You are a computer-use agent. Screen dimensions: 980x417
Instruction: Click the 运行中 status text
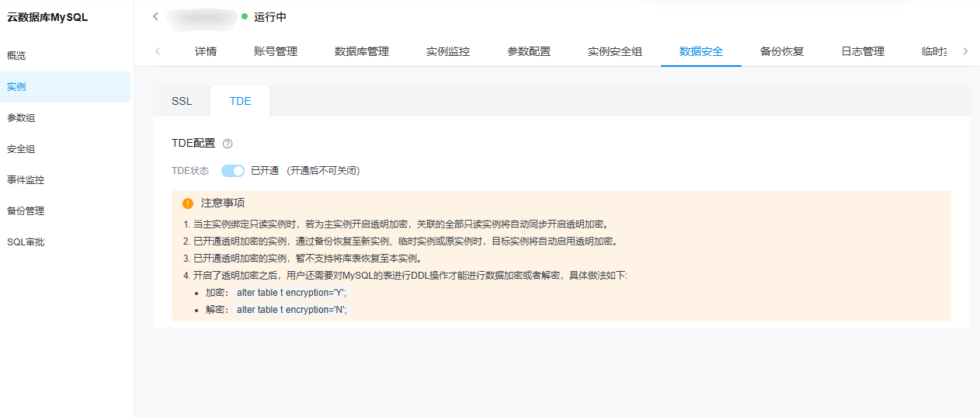pyautogui.click(x=270, y=16)
